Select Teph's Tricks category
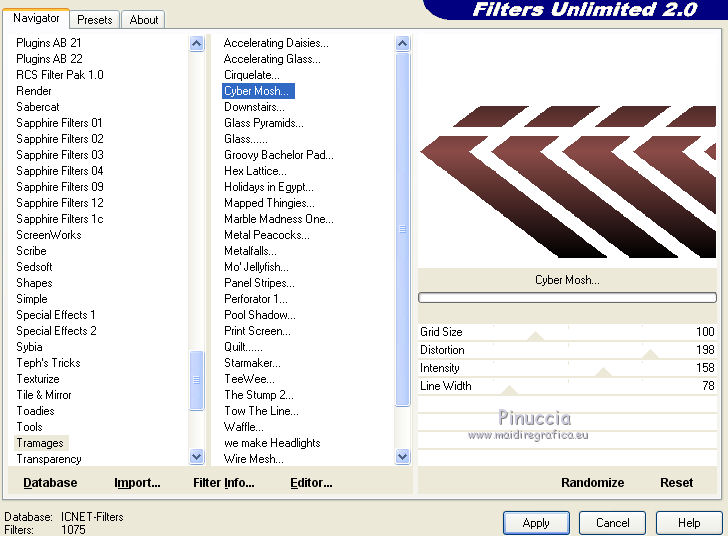This screenshot has width=728, height=536. coord(48,363)
